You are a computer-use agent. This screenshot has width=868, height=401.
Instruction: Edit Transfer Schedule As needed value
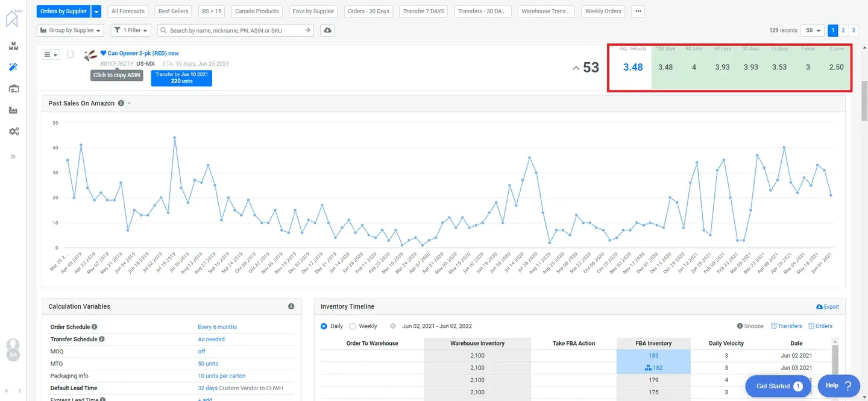[x=211, y=339]
